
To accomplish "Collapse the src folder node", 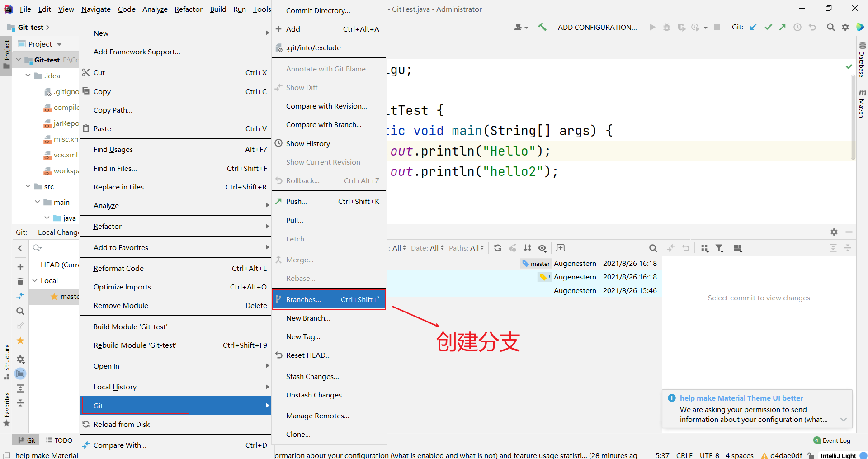I will [28, 186].
